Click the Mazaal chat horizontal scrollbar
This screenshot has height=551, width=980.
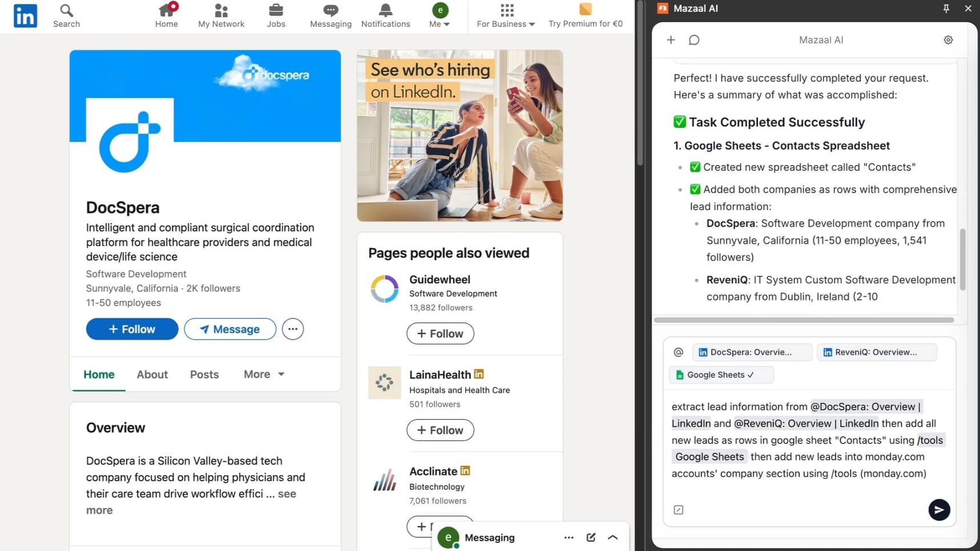click(804, 320)
